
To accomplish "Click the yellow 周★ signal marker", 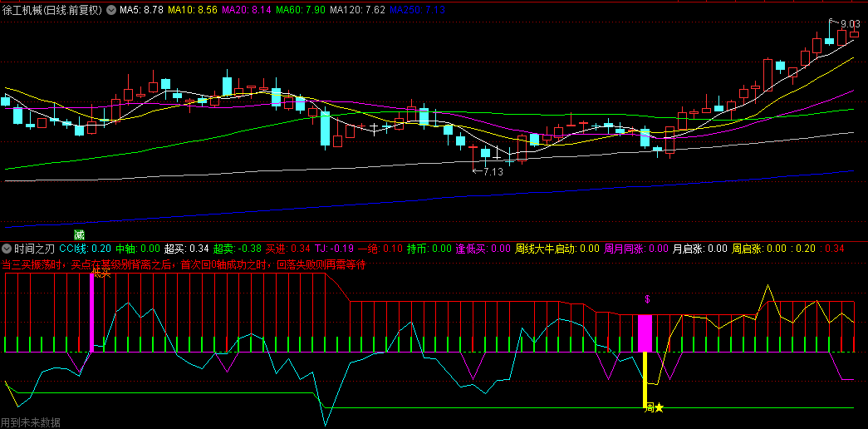I will 655,408.
